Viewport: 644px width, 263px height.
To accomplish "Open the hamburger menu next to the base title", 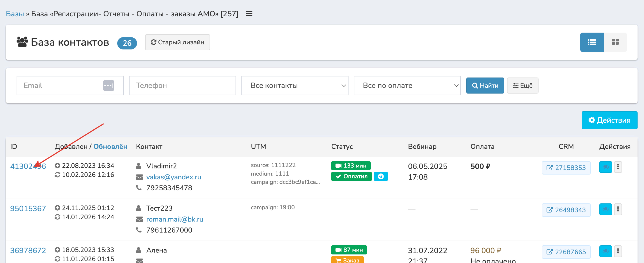I will pyautogui.click(x=249, y=14).
